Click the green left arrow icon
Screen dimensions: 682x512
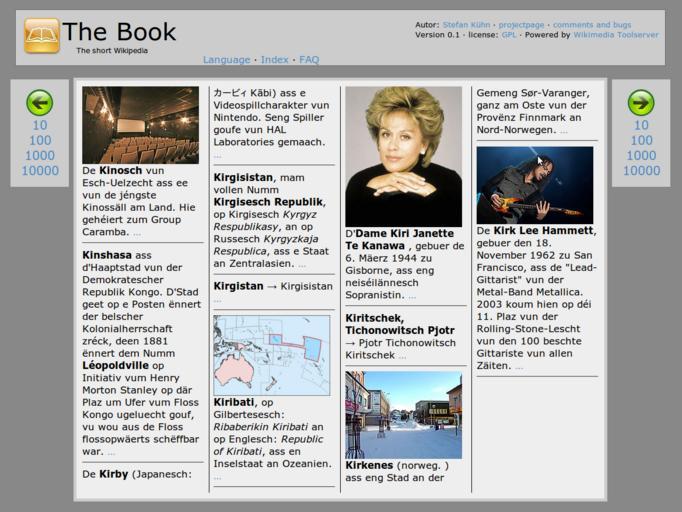[40, 102]
